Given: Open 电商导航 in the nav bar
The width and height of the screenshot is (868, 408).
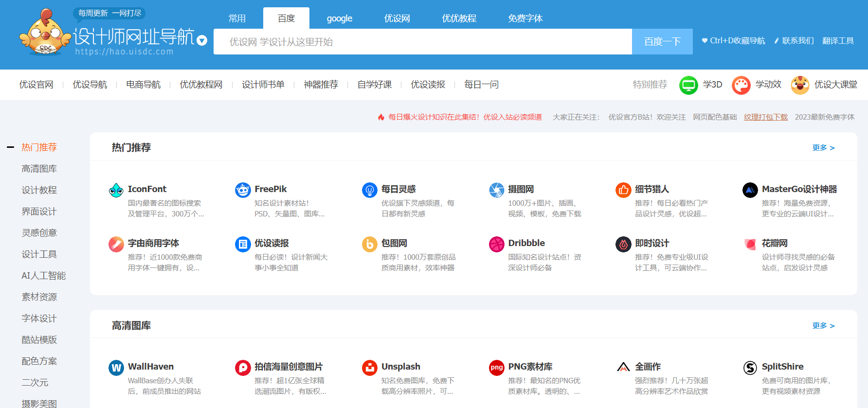Looking at the screenshot, I should tap(143, 85).
